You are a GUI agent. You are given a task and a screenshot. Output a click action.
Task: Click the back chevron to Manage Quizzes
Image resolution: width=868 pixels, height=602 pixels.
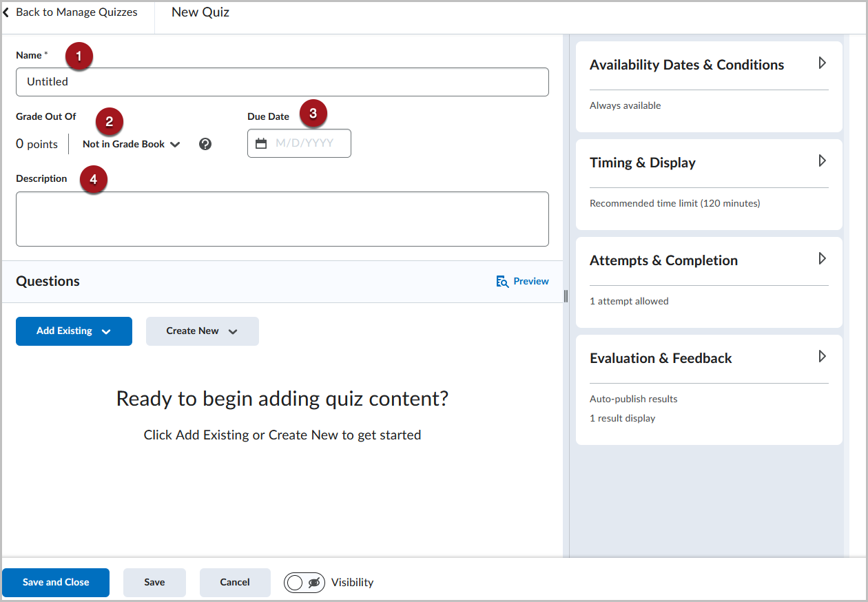click(x=7, y=12)
